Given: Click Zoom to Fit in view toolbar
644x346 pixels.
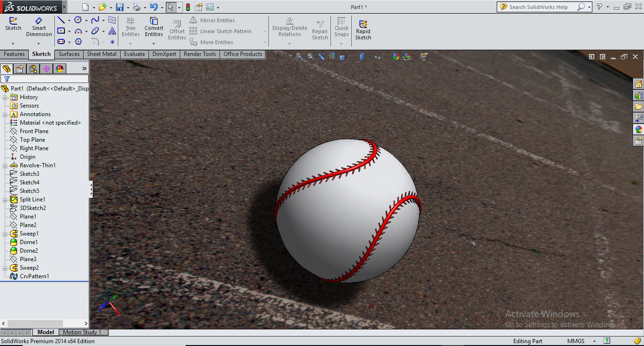Looking at the screenshot, I should [x=299, y=56].
